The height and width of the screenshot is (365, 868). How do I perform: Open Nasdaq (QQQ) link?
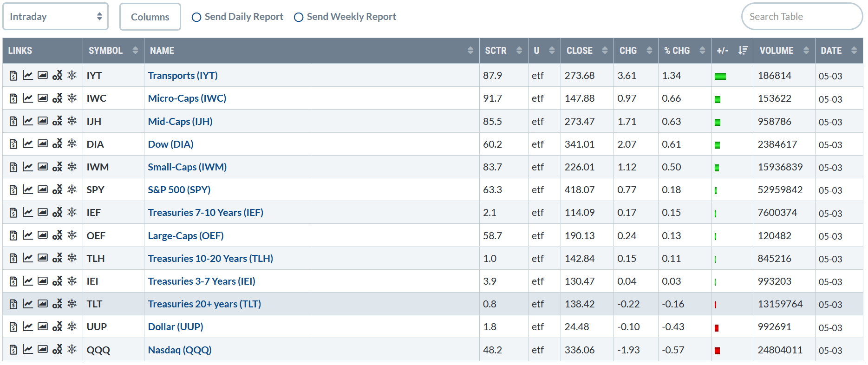pos(180,350)
